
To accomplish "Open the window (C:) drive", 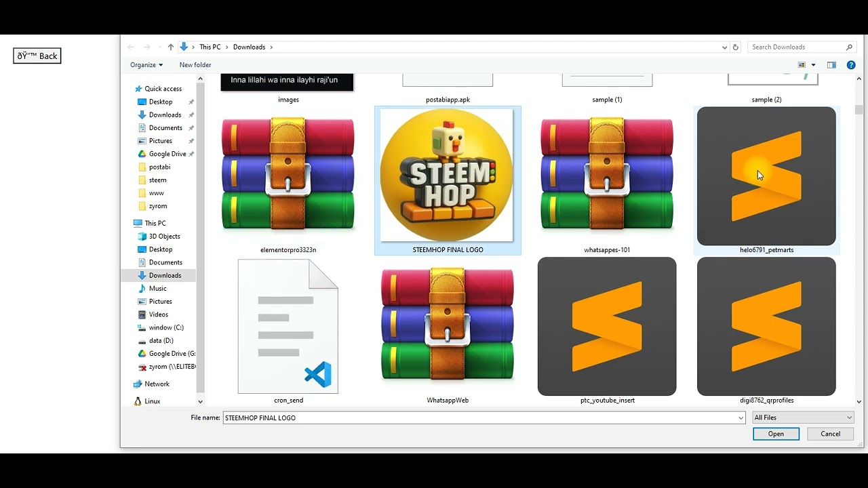I will point(166,327).
